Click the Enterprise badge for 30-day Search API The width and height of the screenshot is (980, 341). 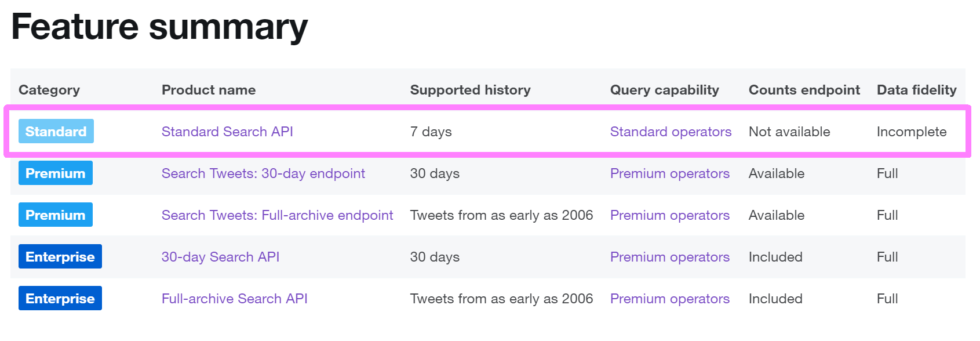point(60,256)
